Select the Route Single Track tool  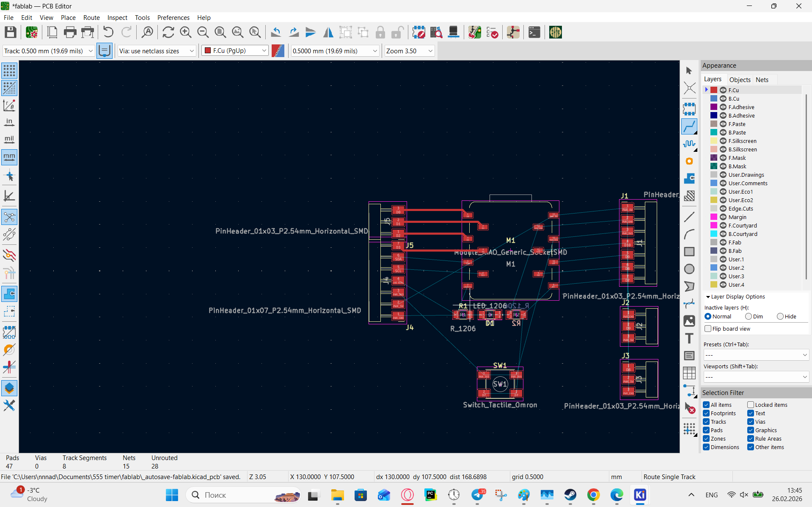tap(689, 126)
